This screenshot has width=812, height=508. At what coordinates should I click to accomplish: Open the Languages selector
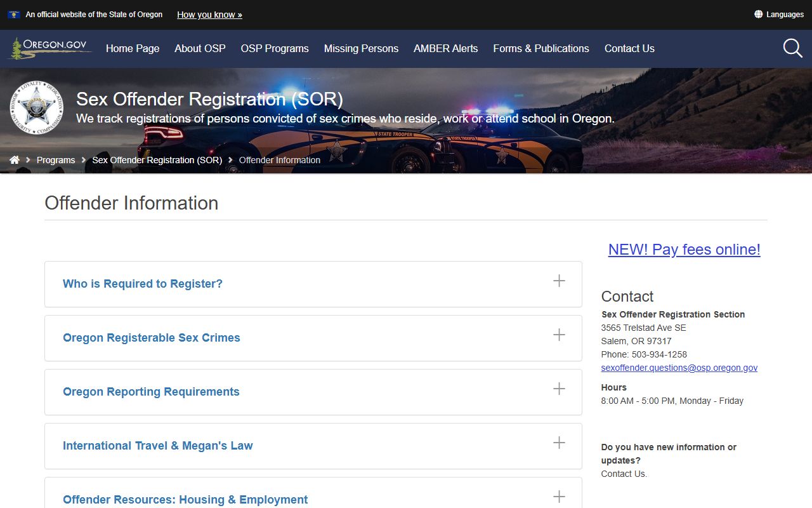pos(779,14)
